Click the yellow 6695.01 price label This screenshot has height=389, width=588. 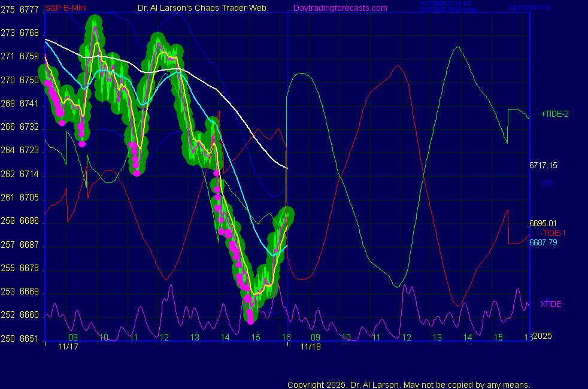(543, 223)
